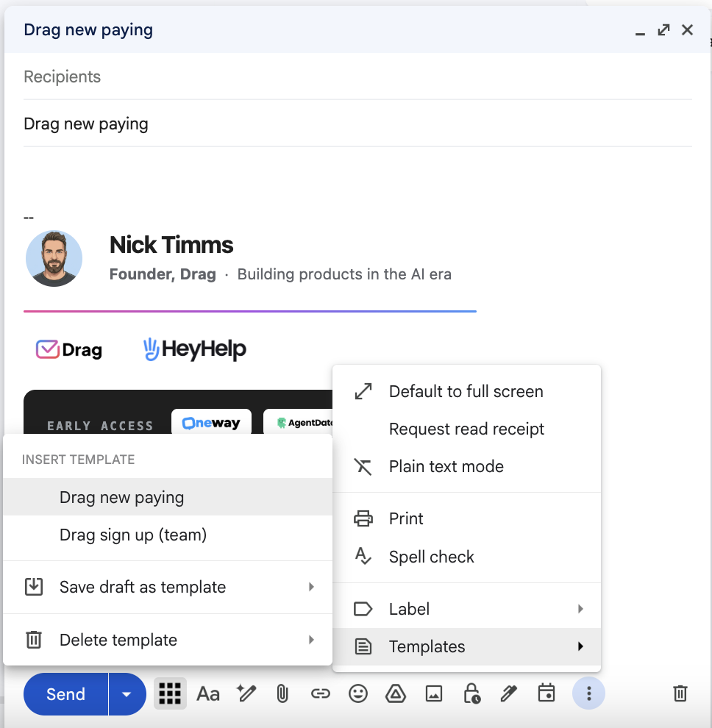Expand Save draft as template submenu
Screen dimensions: 712x728
(168, 587)
